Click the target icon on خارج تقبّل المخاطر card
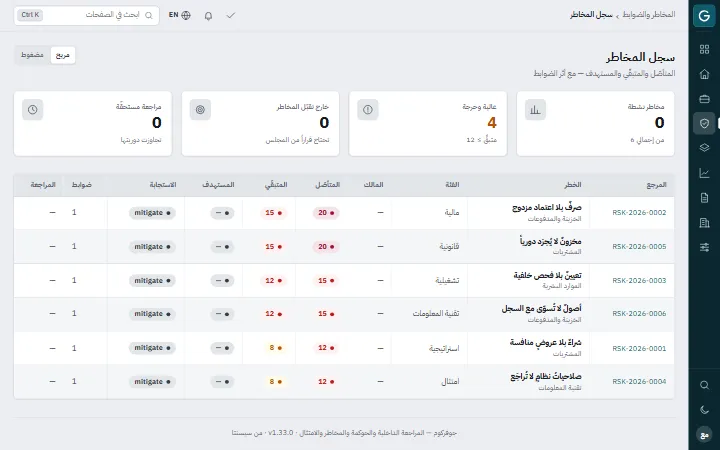Image resolution: width=720 pixels, height=450 pixels. click(200, 110)
